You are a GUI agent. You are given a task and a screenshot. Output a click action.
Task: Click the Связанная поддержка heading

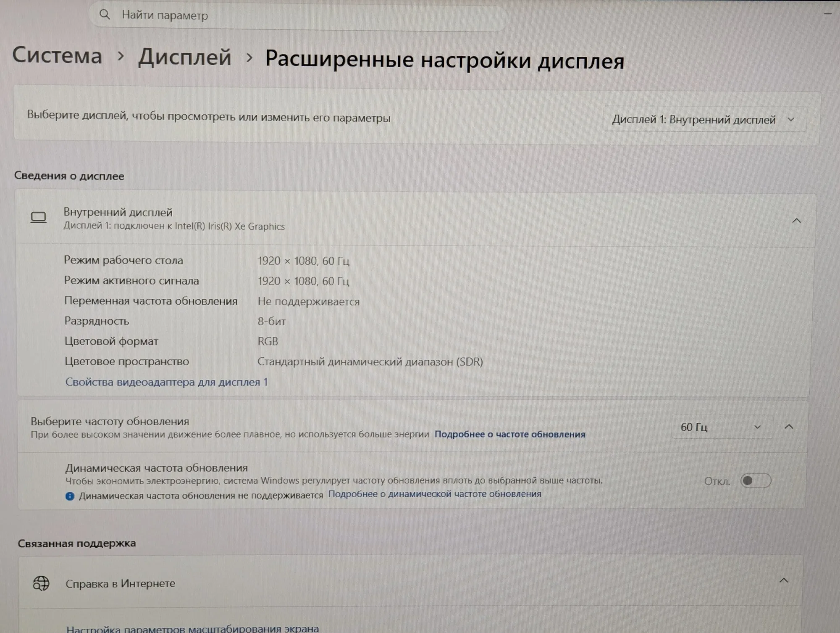coord(77,543)
